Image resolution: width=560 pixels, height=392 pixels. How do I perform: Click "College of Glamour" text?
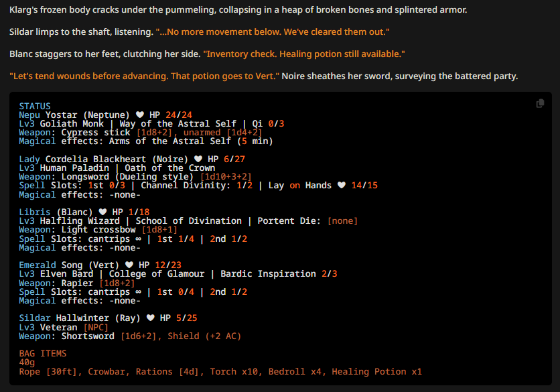[157, 273]
